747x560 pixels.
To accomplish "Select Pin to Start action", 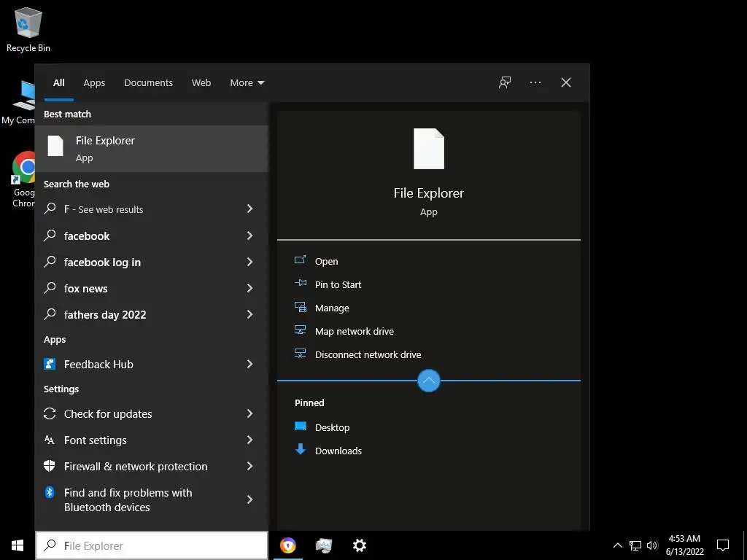I will pos(338,284).
